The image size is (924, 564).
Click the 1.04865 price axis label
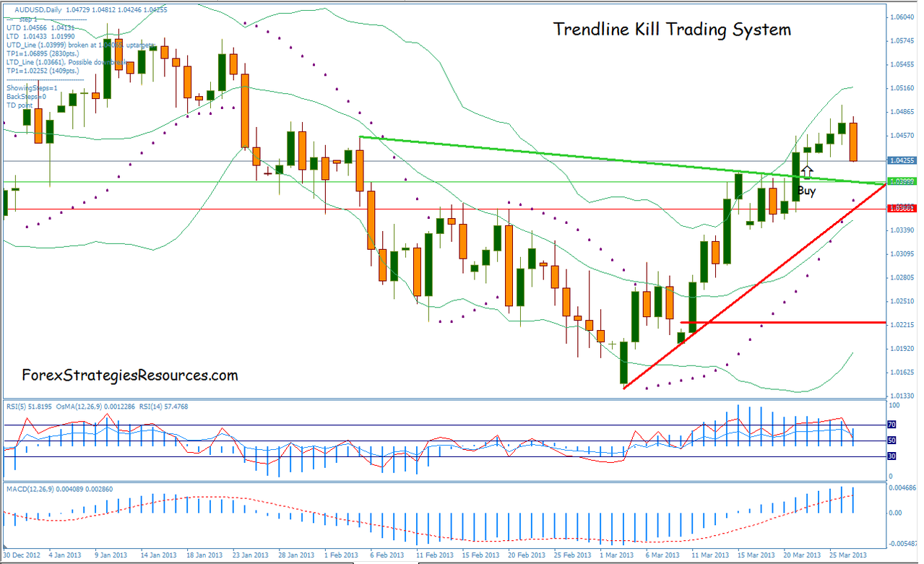pyautogui.click(x=902, y=111)
